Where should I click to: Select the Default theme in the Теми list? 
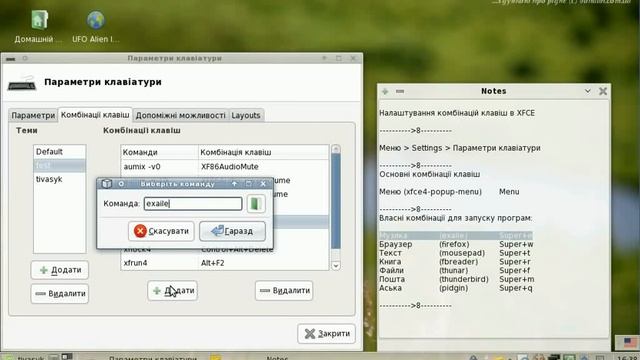60,152
